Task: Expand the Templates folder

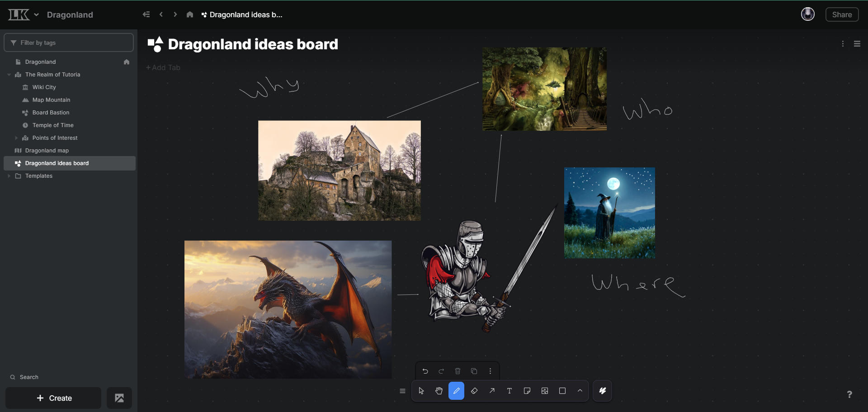Action: click(9, 175)
